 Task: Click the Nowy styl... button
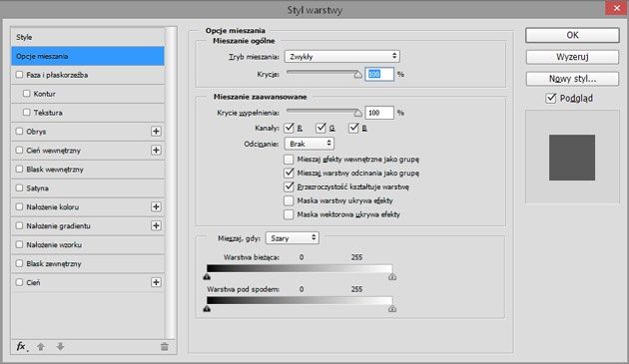pyautogui.click(x=572, y=79)
